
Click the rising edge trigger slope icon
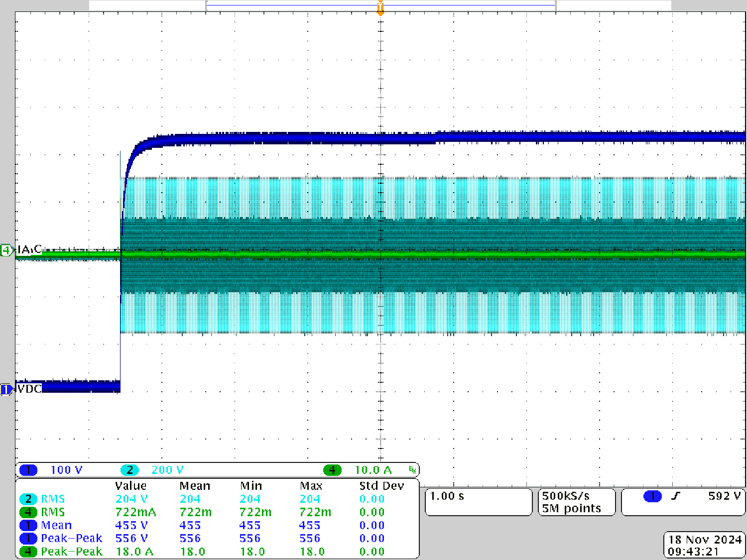click(x=675, y=496)
